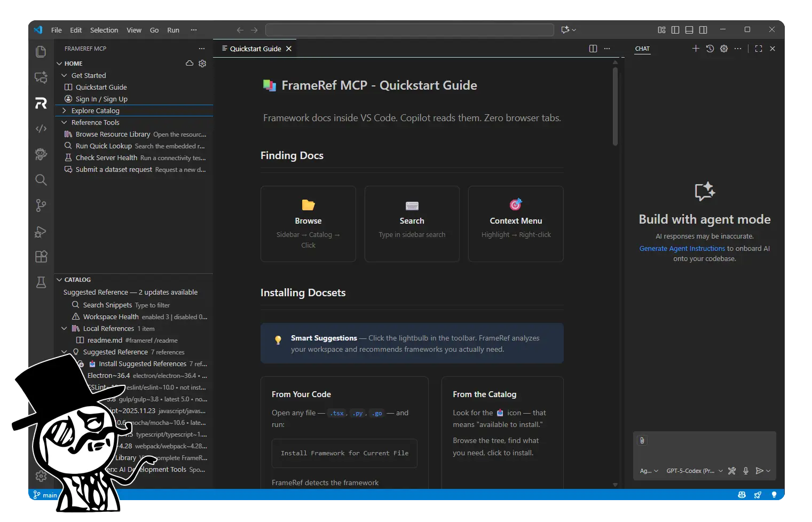Open Source Control in the activity bar
Viewport: 812px width, 522px height.
pyautogui.click(x=41, y=205)
